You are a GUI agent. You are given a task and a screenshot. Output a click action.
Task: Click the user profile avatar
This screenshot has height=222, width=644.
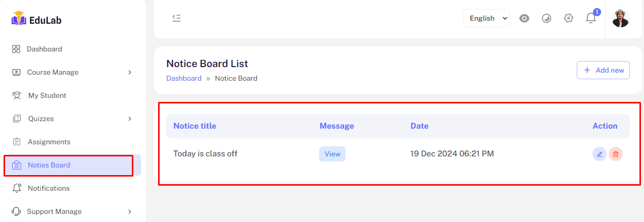point(620,18)
